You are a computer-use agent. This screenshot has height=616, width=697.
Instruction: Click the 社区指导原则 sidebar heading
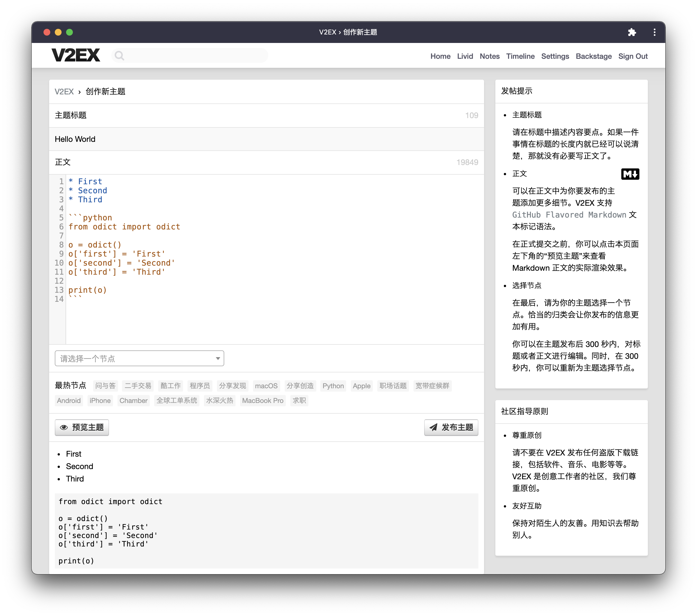[x=524, y=411]
